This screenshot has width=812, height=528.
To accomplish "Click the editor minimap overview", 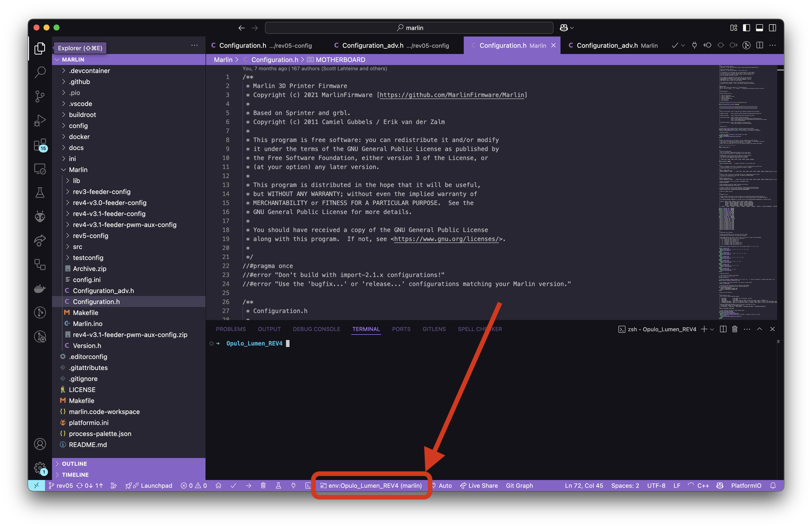I will (747, 192).
